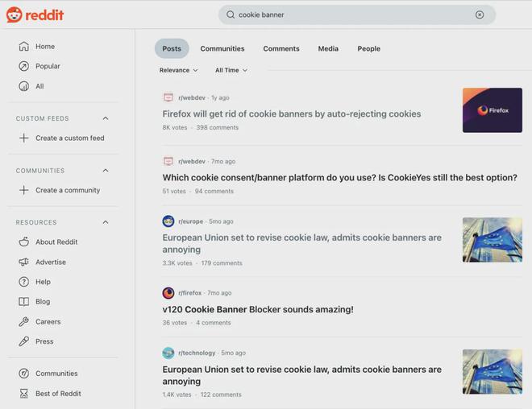Open the Blog link
This screenshot has width=532, height=409.
(43, 302)
